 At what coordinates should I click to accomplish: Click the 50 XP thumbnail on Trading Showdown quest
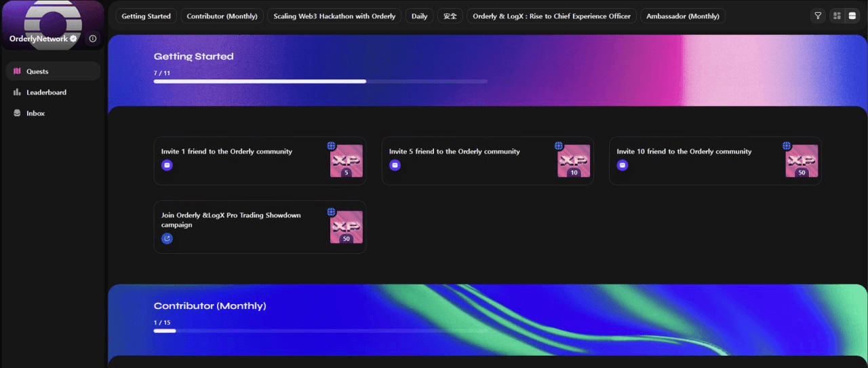(347, 227)
